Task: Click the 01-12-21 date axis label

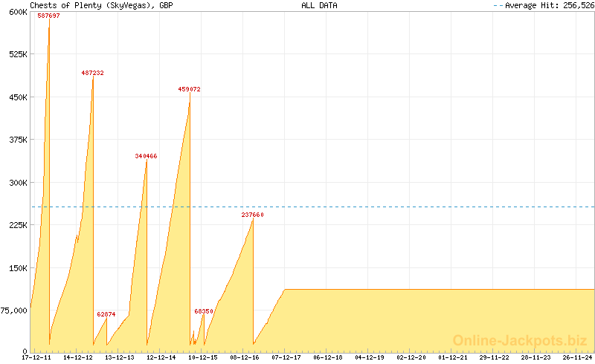Action: [x=452, y=357]
